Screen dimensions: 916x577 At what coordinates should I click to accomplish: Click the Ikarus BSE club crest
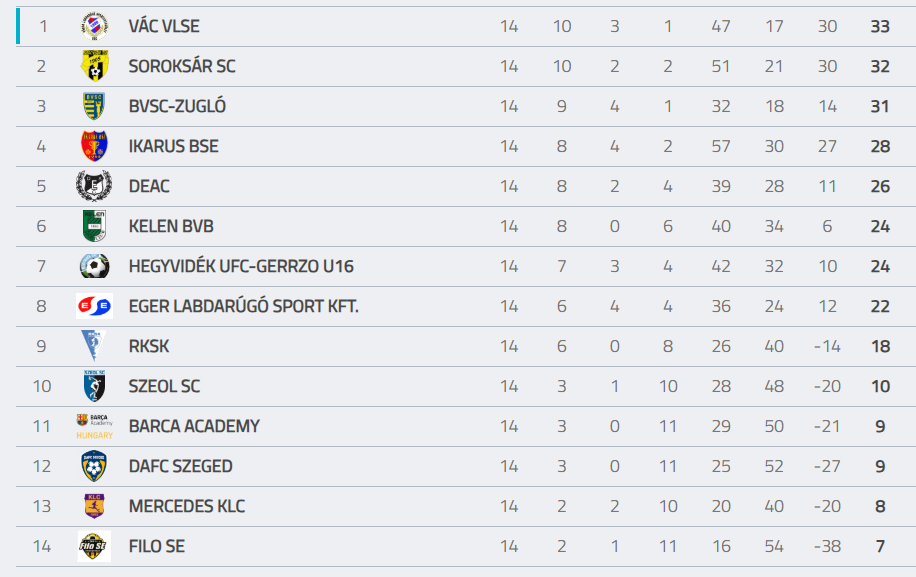[x=94, y=146]
